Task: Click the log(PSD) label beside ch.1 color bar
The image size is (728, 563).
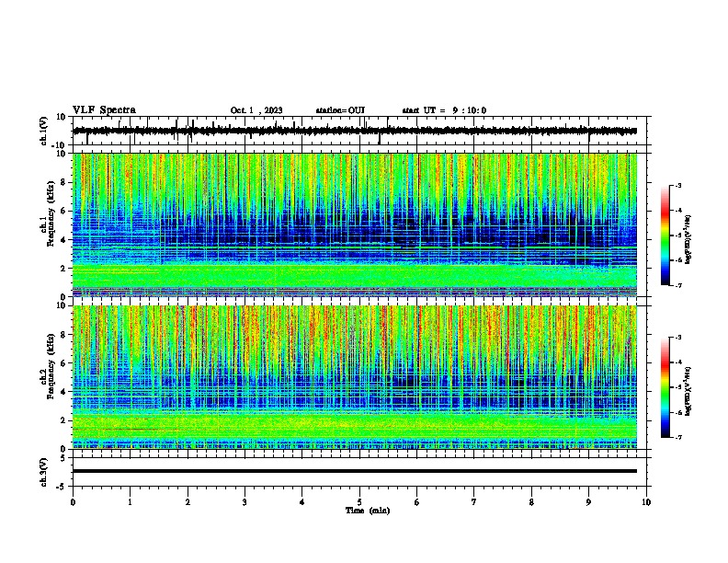Action: [x=688, y=239]
